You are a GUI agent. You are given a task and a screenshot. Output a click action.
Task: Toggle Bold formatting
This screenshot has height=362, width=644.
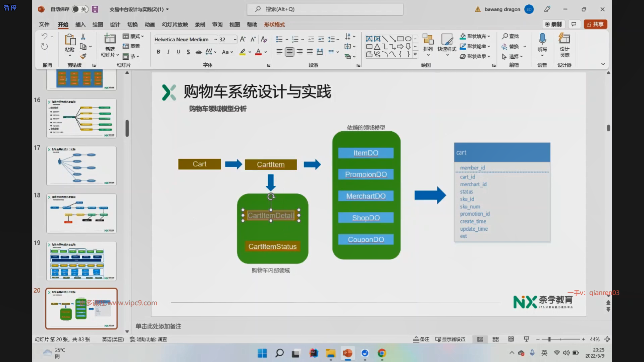(x=158, y=52)
